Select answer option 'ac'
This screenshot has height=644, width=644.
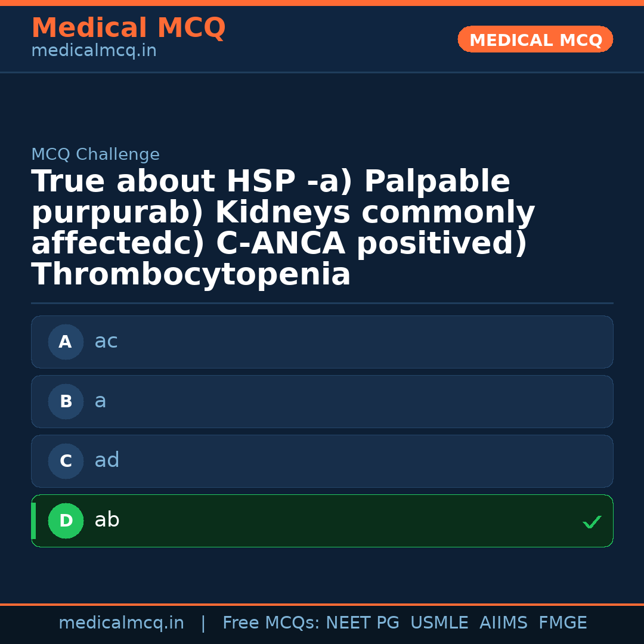click(x=322, y=342)
